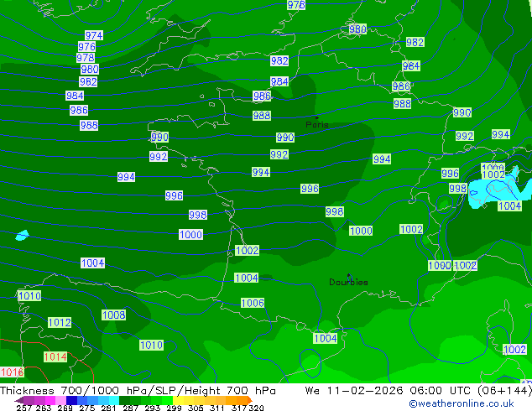Pick the bright lime green legend swatch
The image size is (532, 411).
coord(167,400)
